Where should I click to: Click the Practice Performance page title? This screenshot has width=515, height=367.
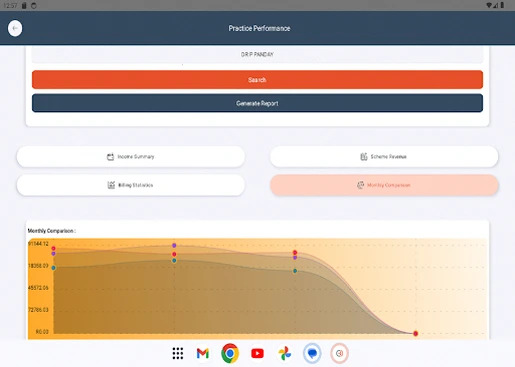pyautogui.click(x=259, y=28)
